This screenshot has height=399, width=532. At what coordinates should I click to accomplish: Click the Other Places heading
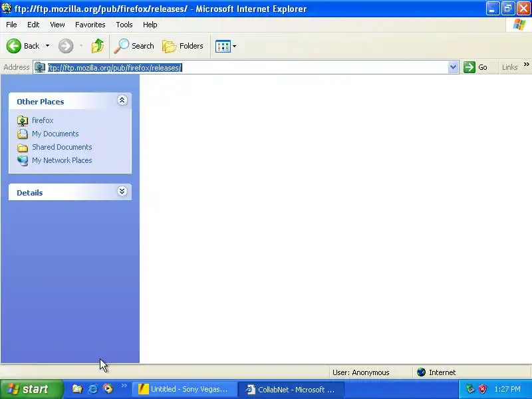(x=41, y=102)
